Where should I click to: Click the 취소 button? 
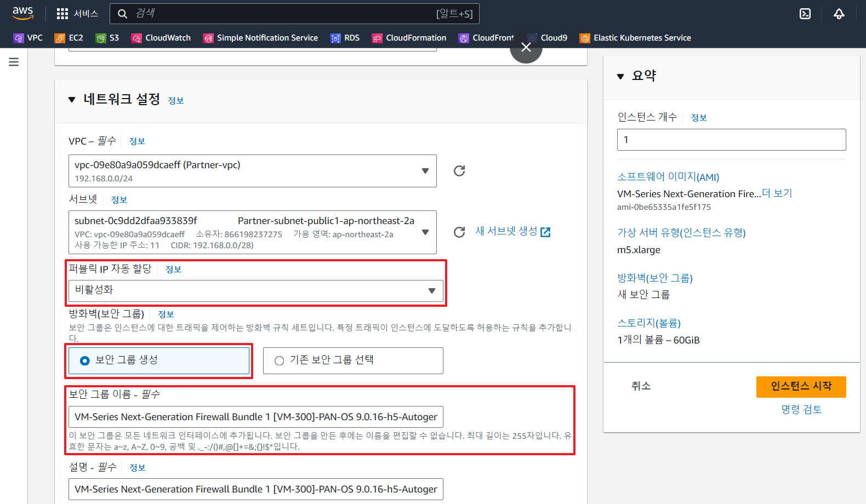[x=641, y=386]
